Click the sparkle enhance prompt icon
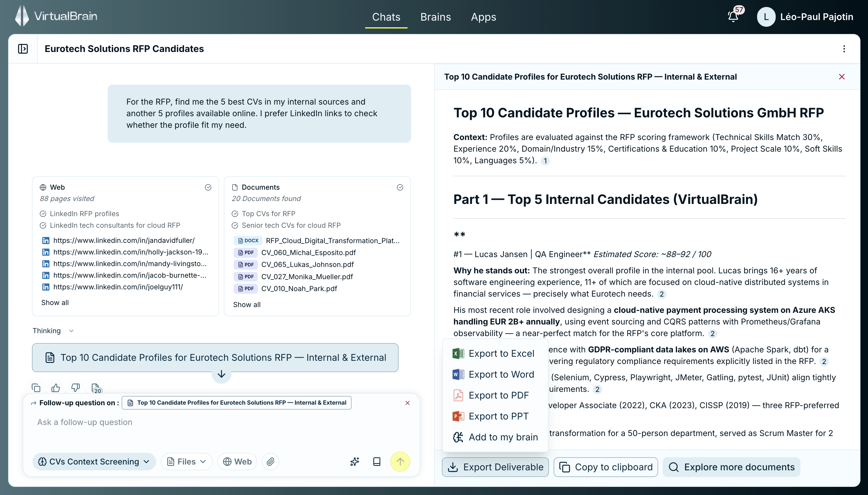Image resolution: width=868 pixels, height=495 pixels. (355, 462)
